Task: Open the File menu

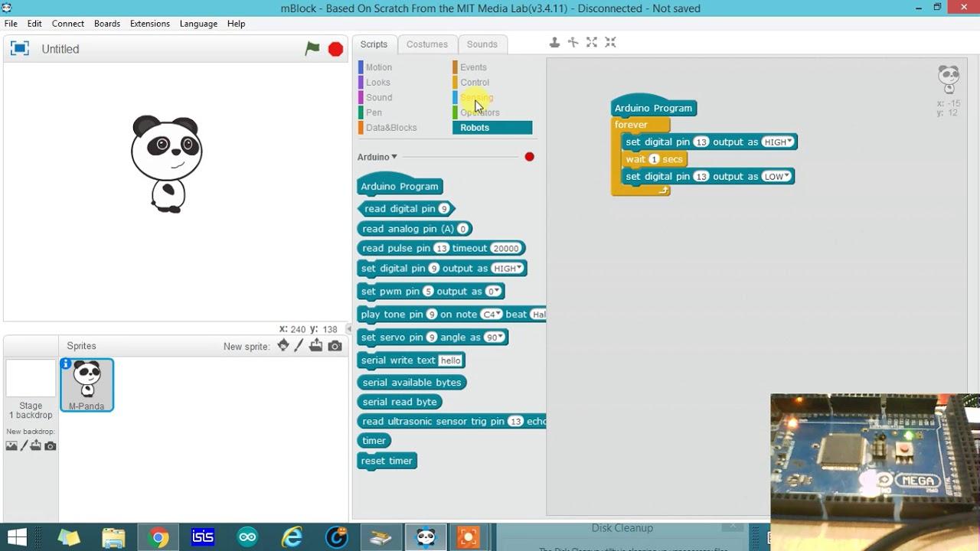Action: 11,24
